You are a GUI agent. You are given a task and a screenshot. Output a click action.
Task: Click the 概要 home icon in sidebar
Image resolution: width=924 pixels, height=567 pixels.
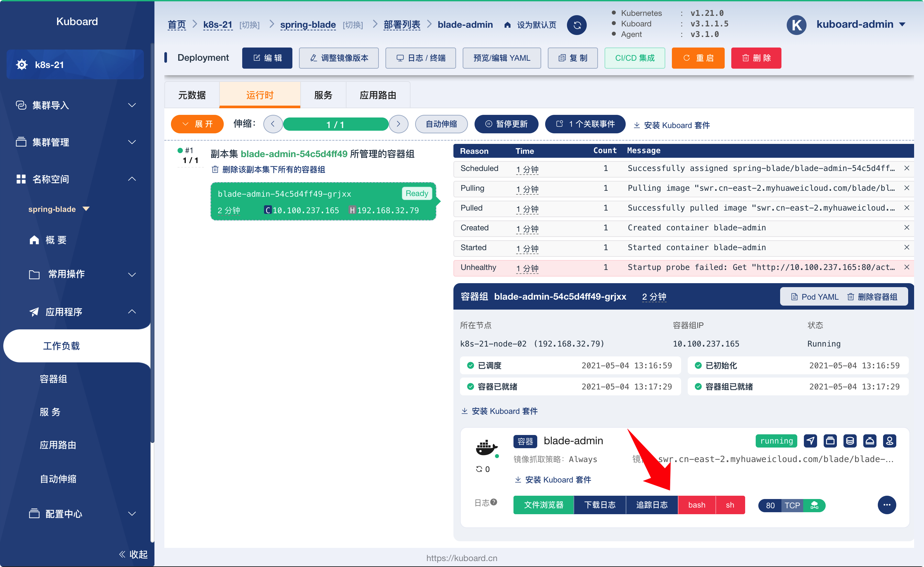click(34, 240)
